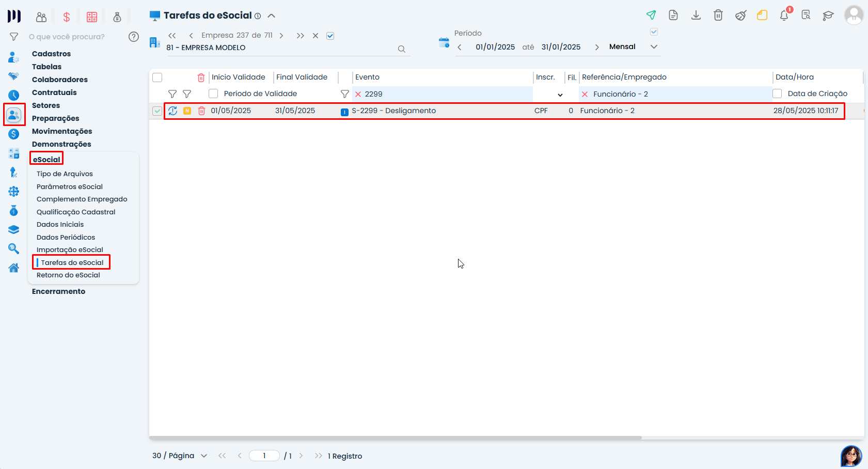Open the clock icon in left sidebar

click(14, 95)
